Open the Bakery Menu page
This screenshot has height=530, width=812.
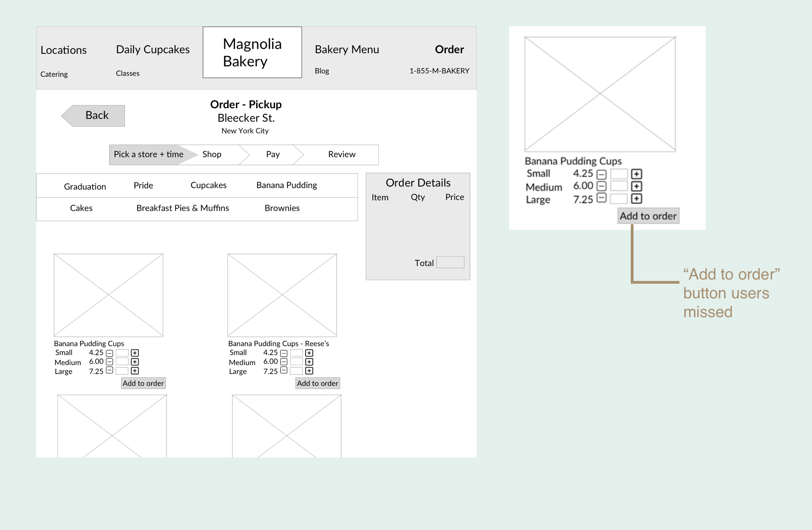click(x=347, y=49)
